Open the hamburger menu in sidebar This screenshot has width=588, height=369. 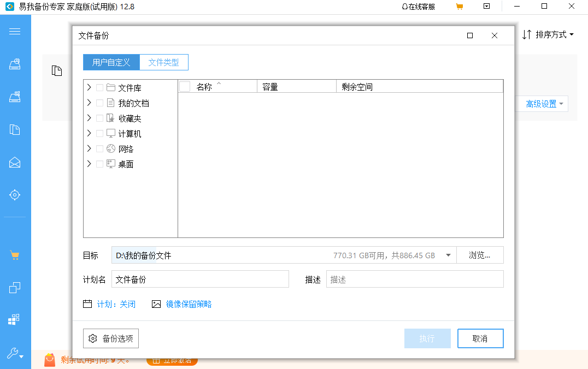pos(15,31)
